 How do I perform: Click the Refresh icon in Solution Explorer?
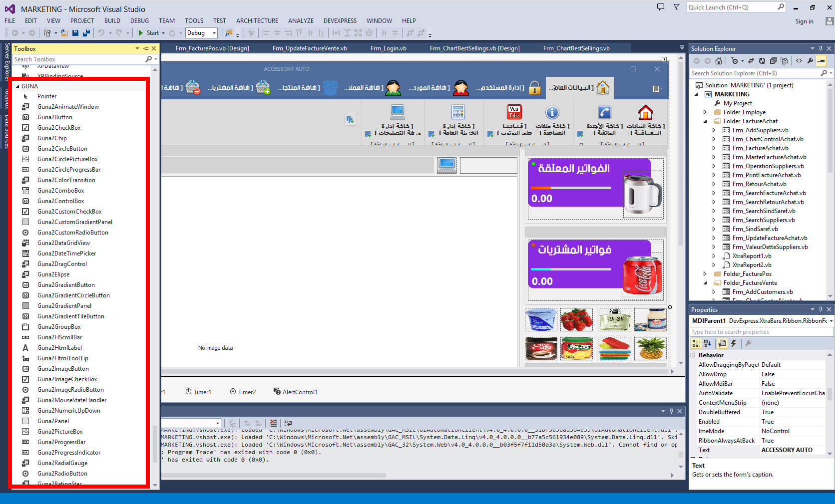click(x=762, y=61)
